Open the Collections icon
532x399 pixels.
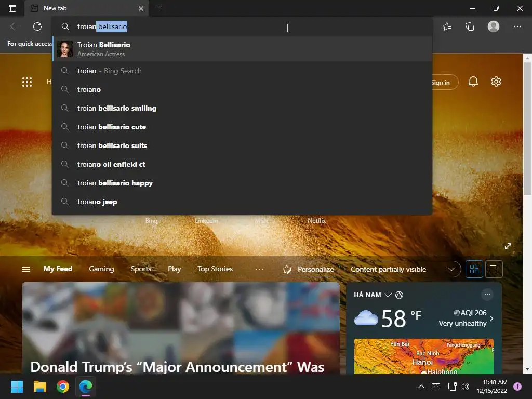point(470,26)
